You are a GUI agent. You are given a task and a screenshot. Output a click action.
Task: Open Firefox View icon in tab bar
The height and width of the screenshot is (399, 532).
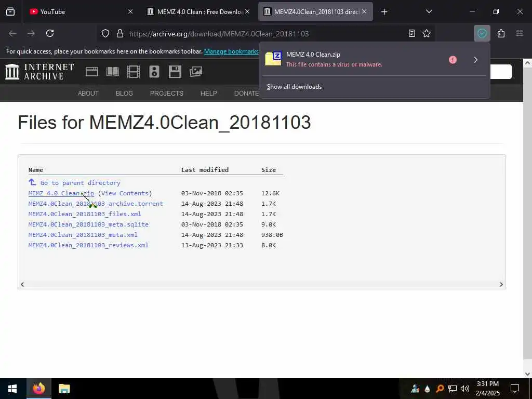point(10,11)
